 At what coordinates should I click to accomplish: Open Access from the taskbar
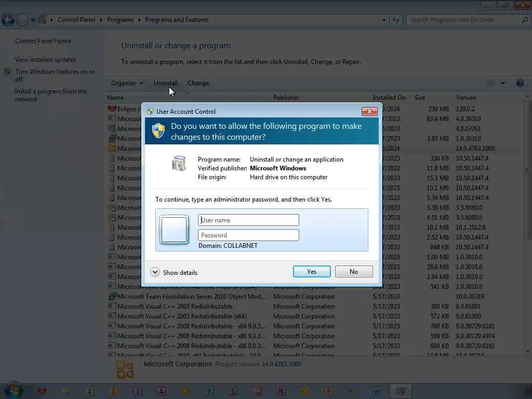click(161, 392)
